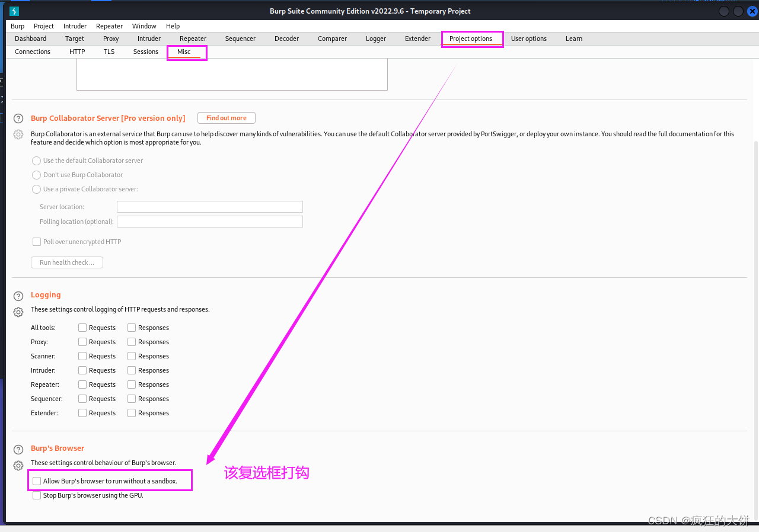Screen dimensions: 759x532
Task: Click the first round title bar window button
Action: tap(724, 11)
